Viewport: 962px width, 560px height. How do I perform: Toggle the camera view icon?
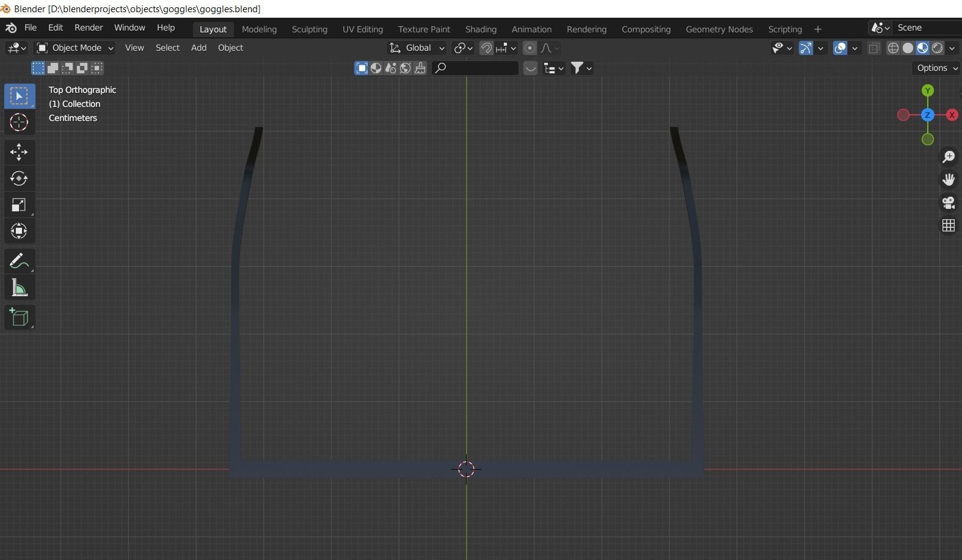click(949, 202)
